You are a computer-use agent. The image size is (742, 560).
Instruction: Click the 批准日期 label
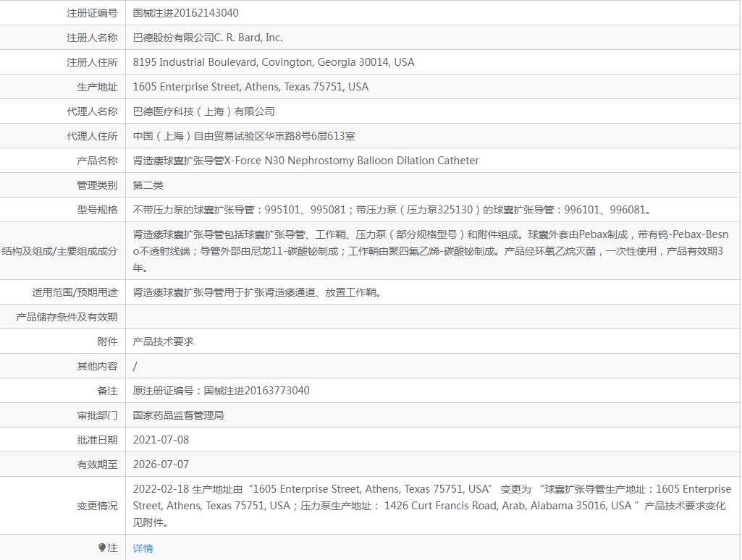click(x=97, y=440)
